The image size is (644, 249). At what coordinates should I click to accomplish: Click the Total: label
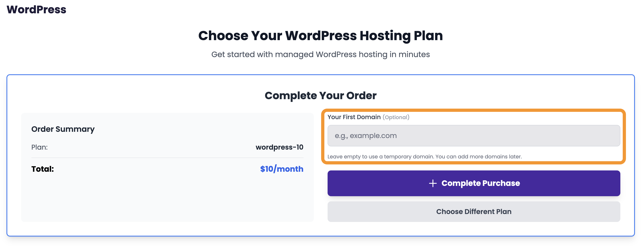[x=43, y=169]
